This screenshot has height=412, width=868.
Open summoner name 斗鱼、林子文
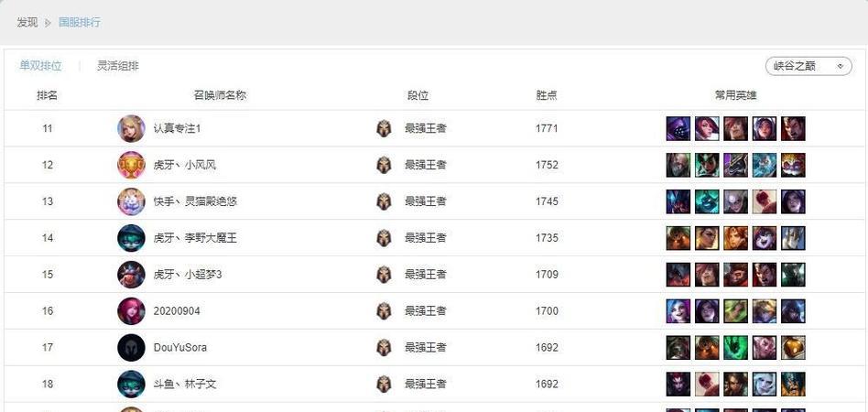point(185,385)
